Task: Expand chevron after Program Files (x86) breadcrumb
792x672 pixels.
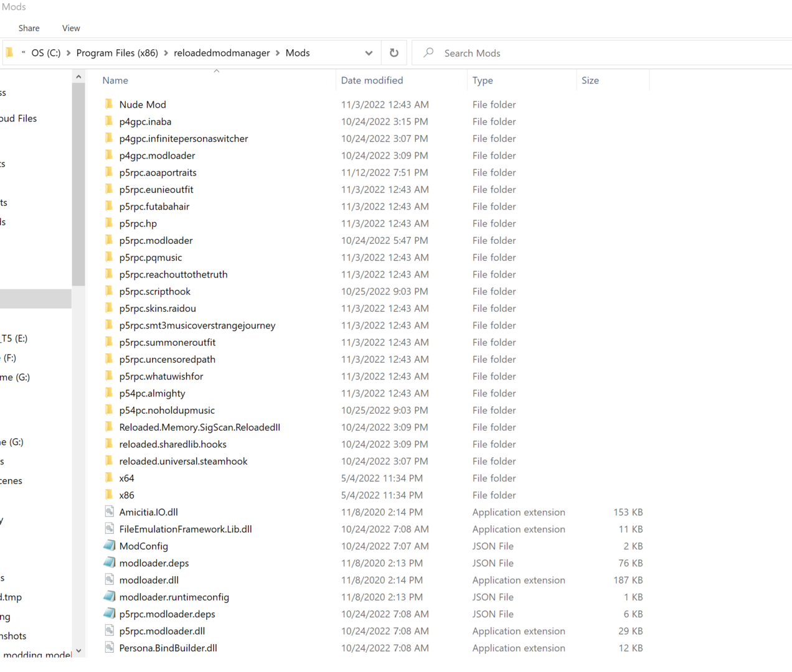Action: click(166, 53)
